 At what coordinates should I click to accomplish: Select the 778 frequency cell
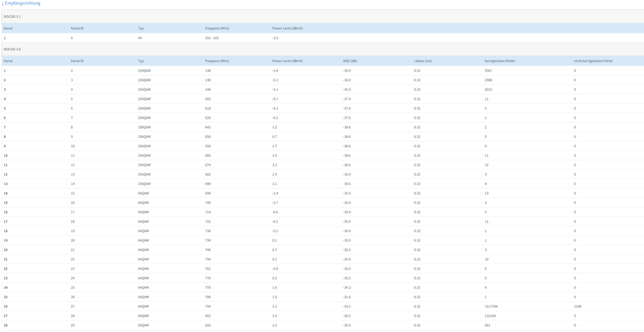208,288
